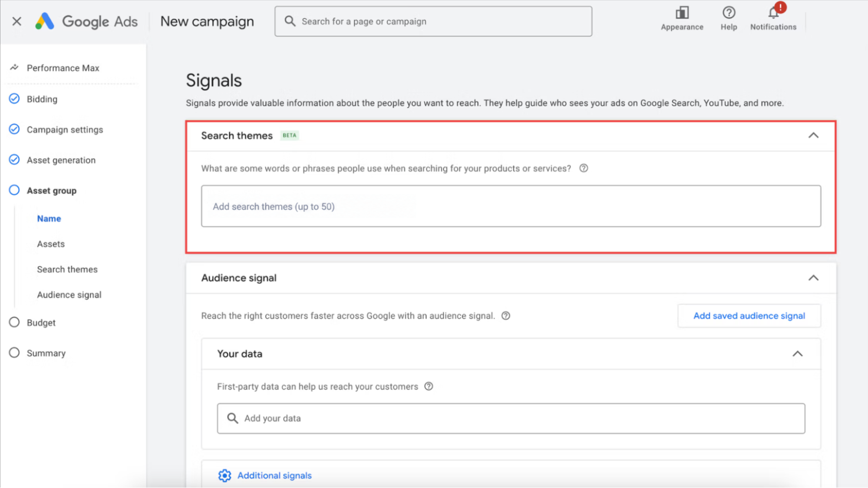The height and width of the screenshot is (488, 868).
Task: Click the Audience signal section header
Action: point(511,278)
